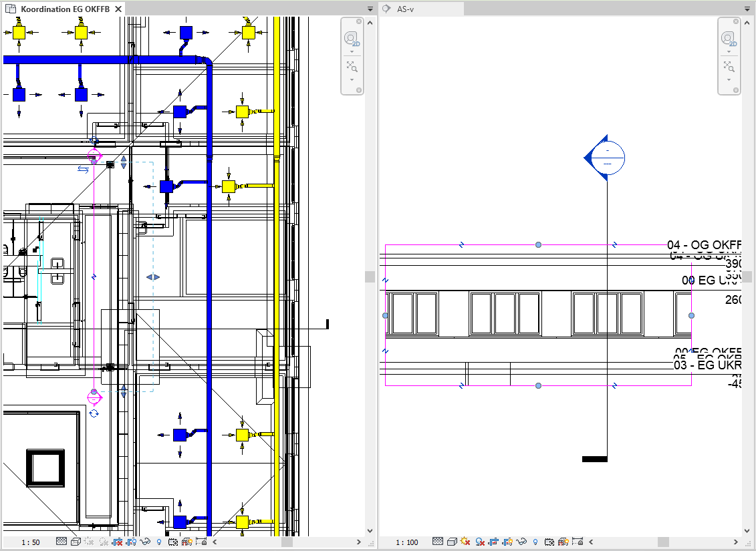The image size is (756, 551).
Task: Click Reveal Hidden Elements lightbulb in AS-v view
Action: click(535, 542)
